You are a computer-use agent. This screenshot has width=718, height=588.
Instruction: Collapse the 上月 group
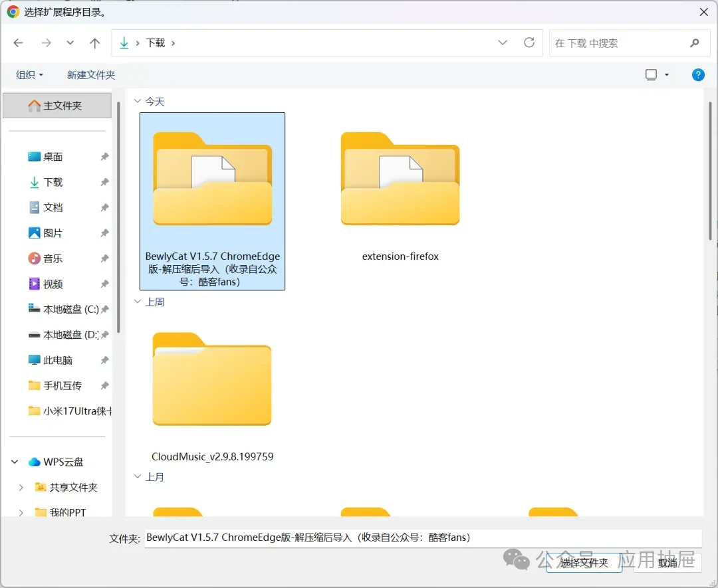coord(137,476)
